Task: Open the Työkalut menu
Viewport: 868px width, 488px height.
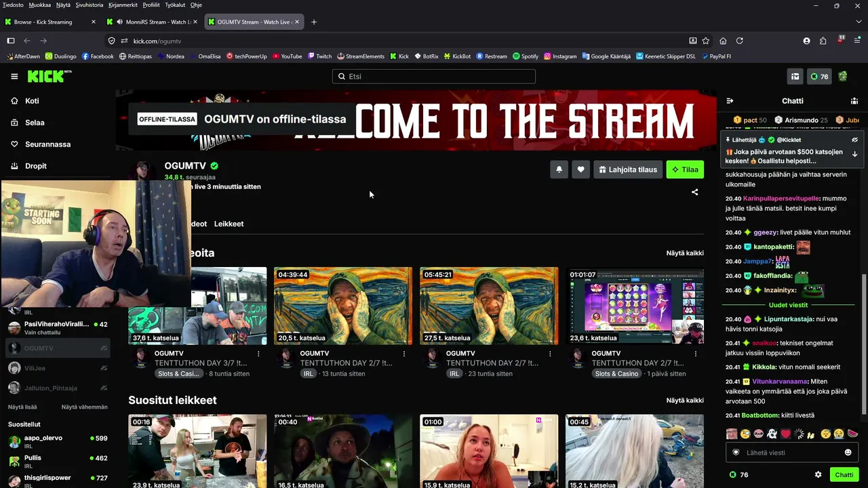Action: [x=175, y=5]
